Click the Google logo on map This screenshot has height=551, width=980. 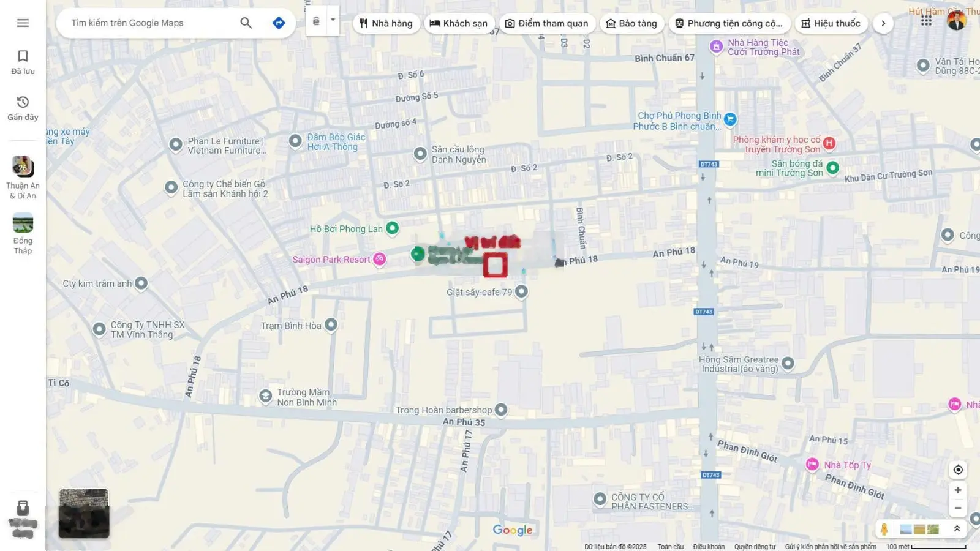[513, 530]
